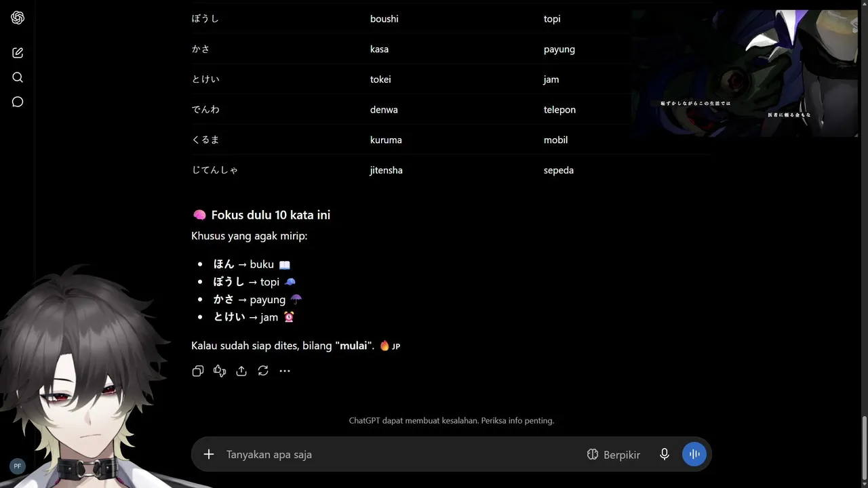This screenshot has height=488, width=868.
Task: Click the bullet 'ほん → buku'
Action: point(252,264)
